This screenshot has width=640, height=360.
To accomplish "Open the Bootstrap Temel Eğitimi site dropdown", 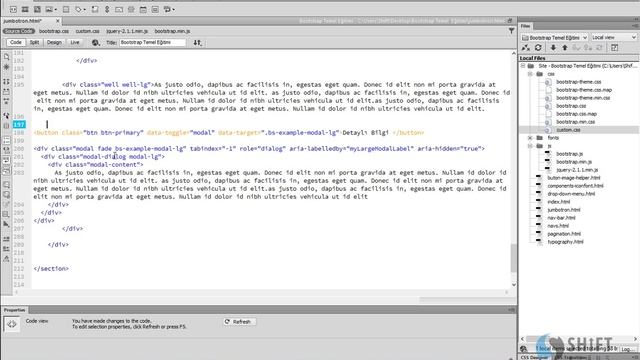I will (554, 37).
